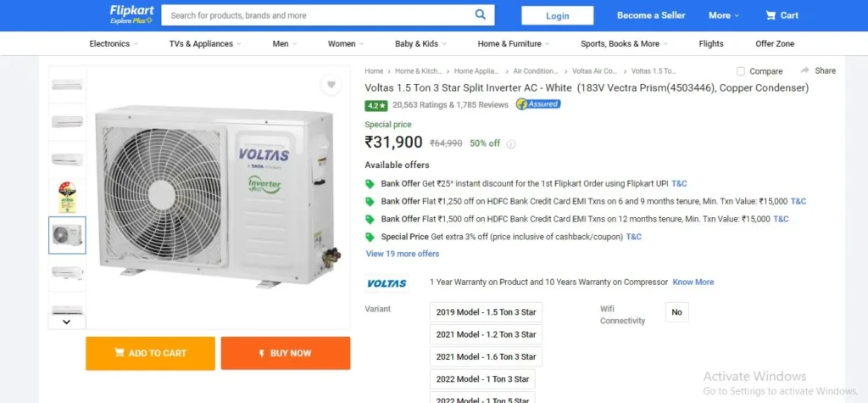Viewport: 868px width, 403px height.
Task: Open View 19 more offers link
Action: click(x=403, y=254)
